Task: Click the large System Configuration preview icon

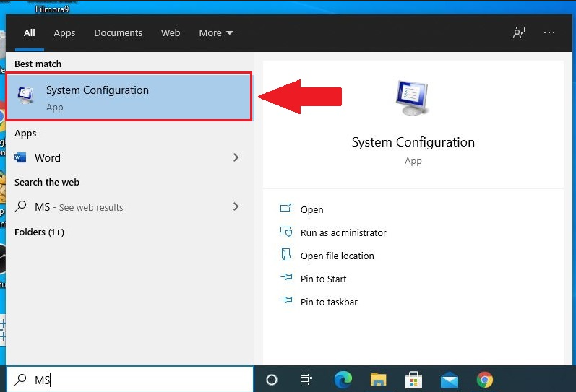Action: coord(412,98)
